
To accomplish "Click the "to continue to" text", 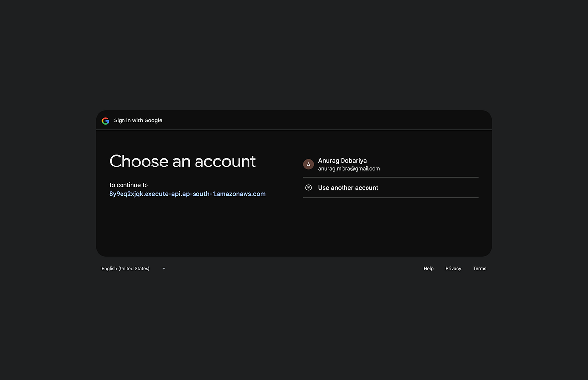I will point(128,185).
